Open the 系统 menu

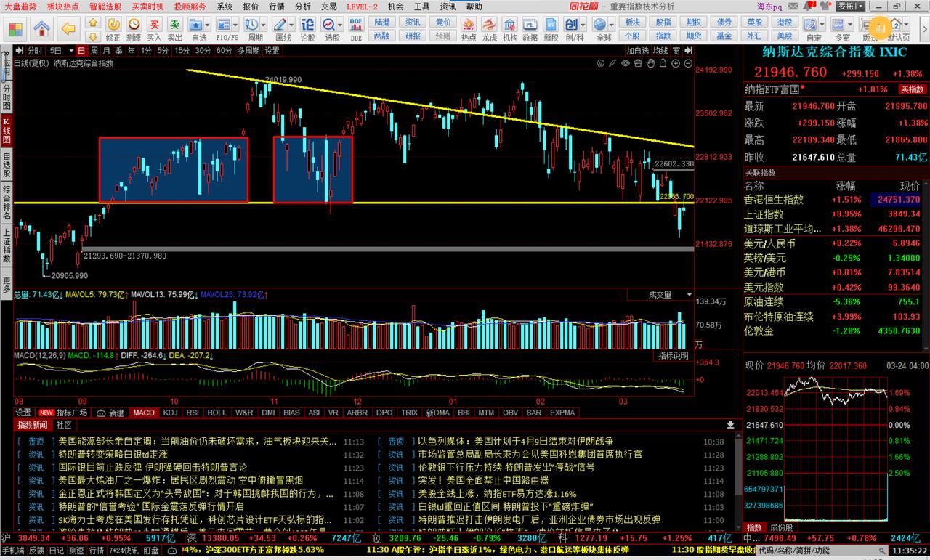225,6
